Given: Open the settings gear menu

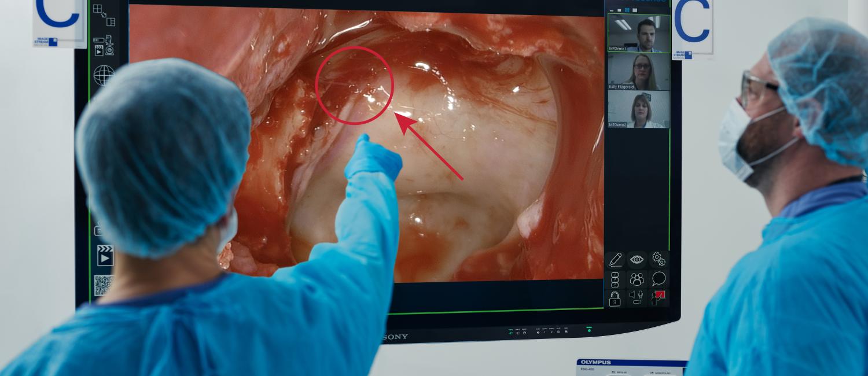Looking at the screenshot, I should tap(659, 259).
